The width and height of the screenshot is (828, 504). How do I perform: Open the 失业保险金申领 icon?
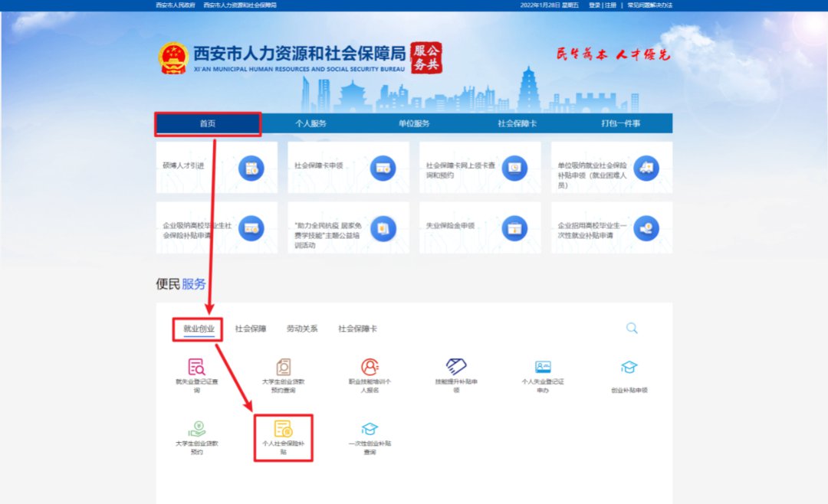pos(514,228)
